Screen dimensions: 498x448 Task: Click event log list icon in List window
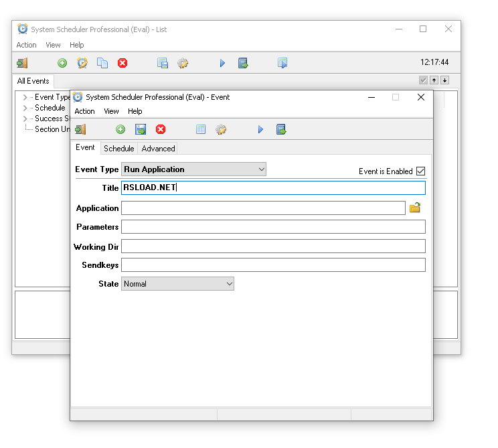(163, 63)
